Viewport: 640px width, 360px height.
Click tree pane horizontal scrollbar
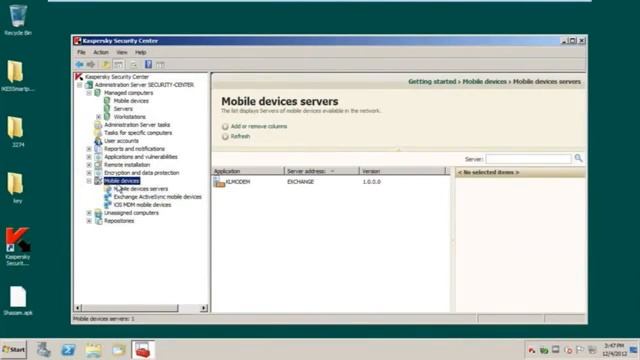point(130,308)
